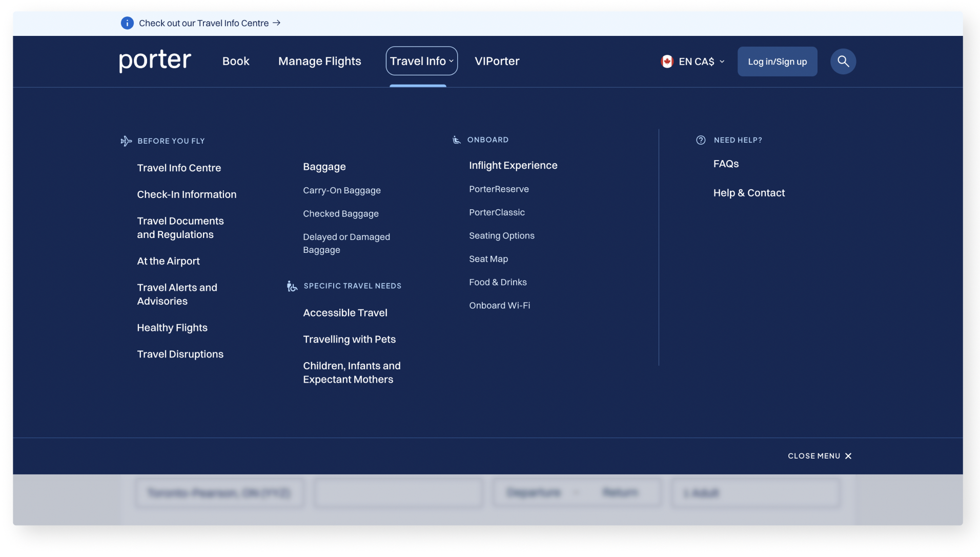Select Checked Baggage
Screen dimensions: 980x557
coord(341,213)
